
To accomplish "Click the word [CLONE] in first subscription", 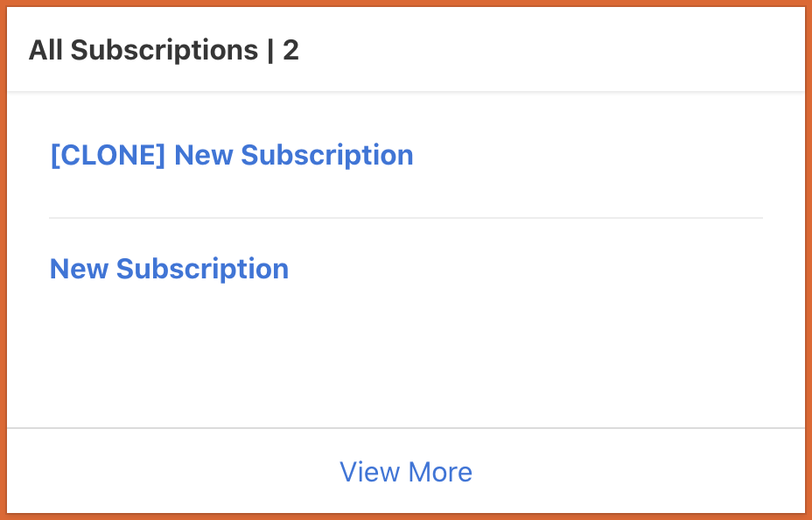I will pos(108,156).
